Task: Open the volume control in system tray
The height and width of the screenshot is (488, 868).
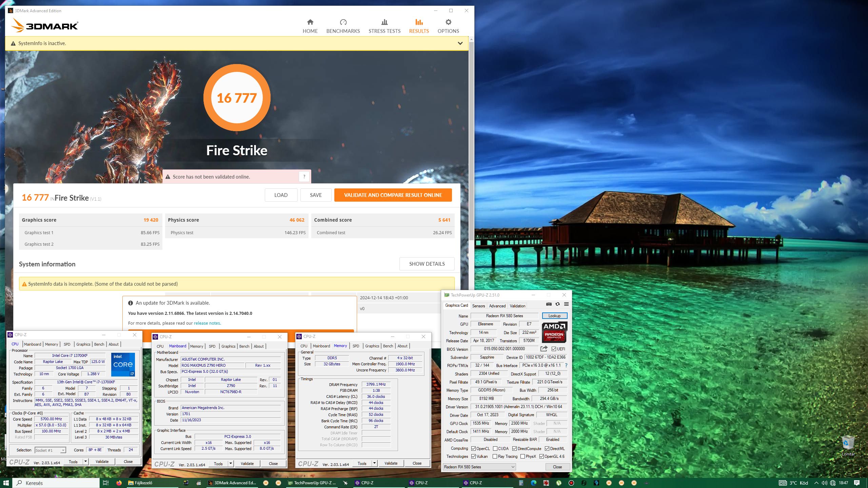Action: 824,483
